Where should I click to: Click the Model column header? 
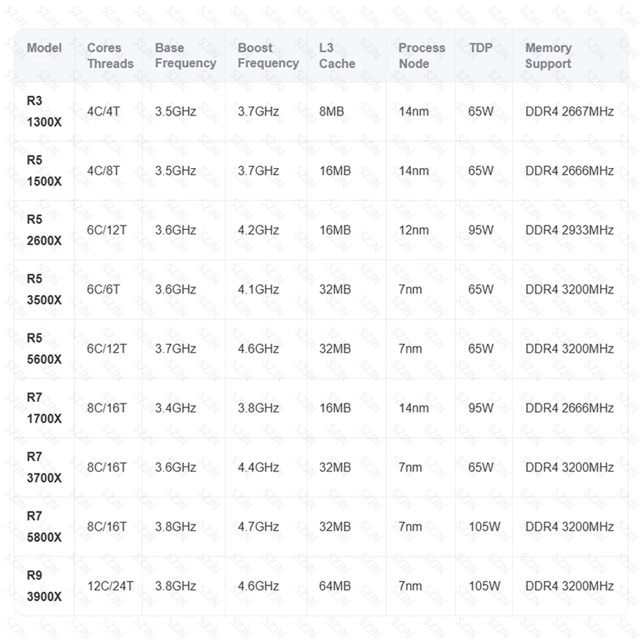(44, 48)
